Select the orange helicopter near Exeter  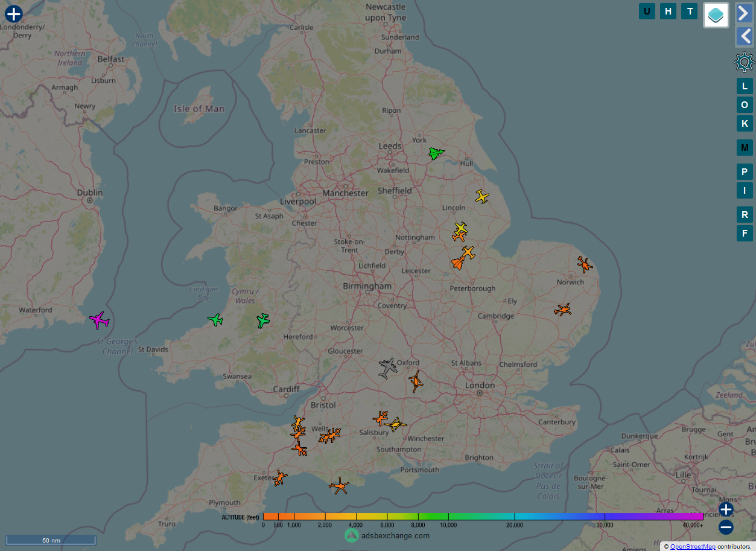point(279,478)
